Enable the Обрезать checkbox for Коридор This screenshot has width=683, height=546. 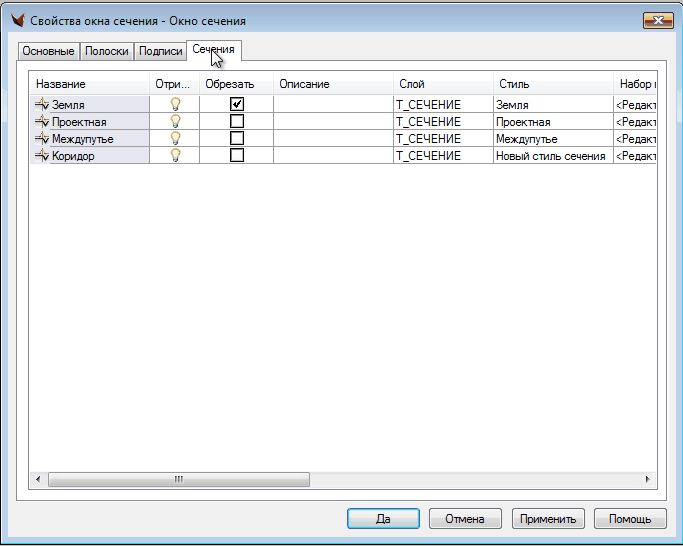point(237,155)
